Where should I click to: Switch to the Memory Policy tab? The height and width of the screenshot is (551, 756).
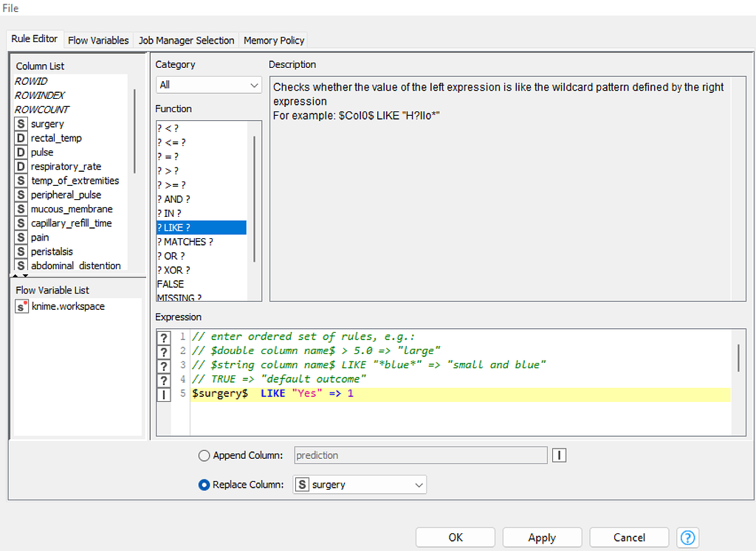(x=273, y=41)
